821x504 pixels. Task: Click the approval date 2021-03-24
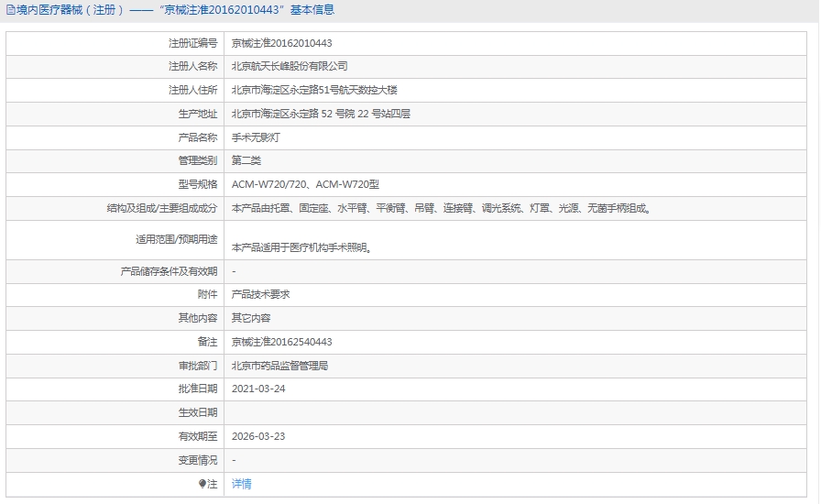[x=258, y=389]
